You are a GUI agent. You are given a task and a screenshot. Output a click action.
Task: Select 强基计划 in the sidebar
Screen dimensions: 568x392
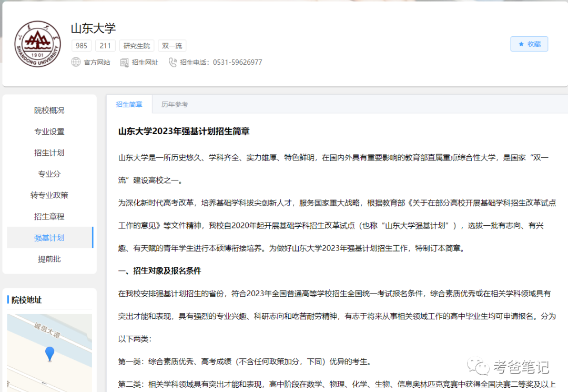pyautogui.click(x=49, y=238)
